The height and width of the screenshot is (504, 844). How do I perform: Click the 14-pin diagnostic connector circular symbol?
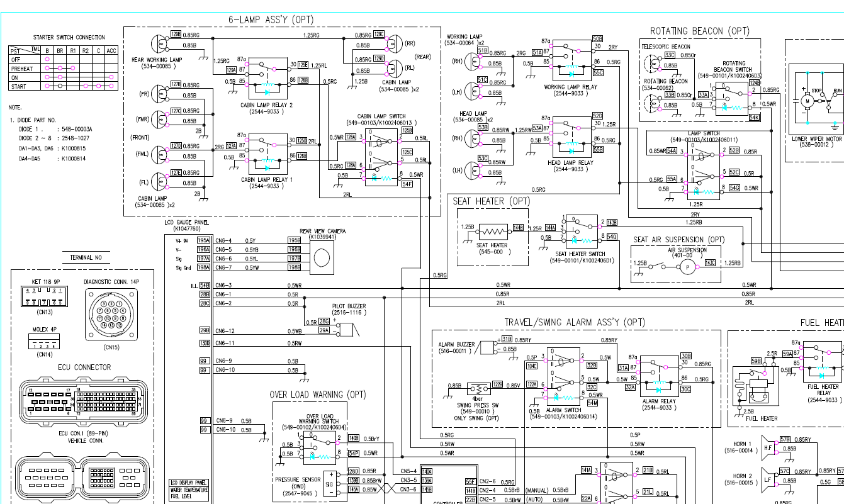click(110, 316)
